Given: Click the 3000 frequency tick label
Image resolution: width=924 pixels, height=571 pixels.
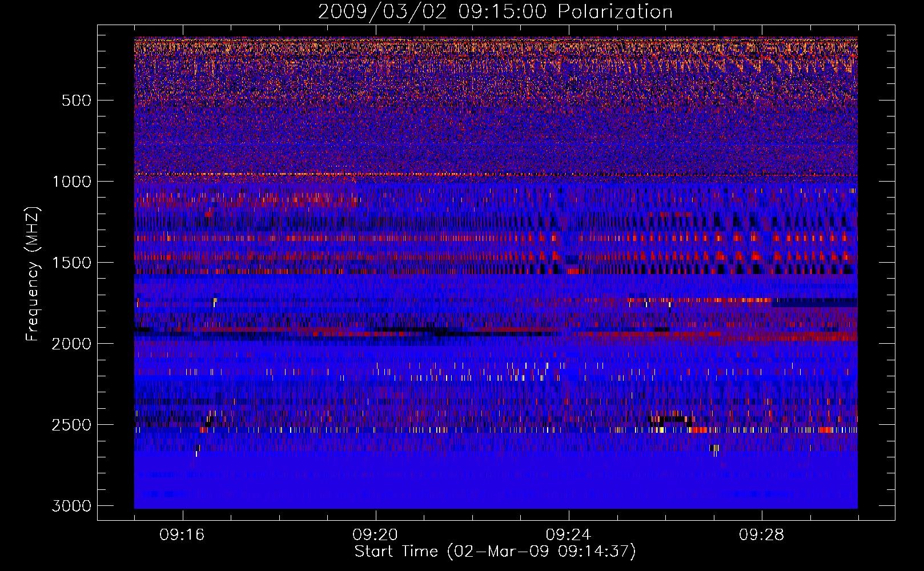Looking at the screenshot, I should (71, 506).
